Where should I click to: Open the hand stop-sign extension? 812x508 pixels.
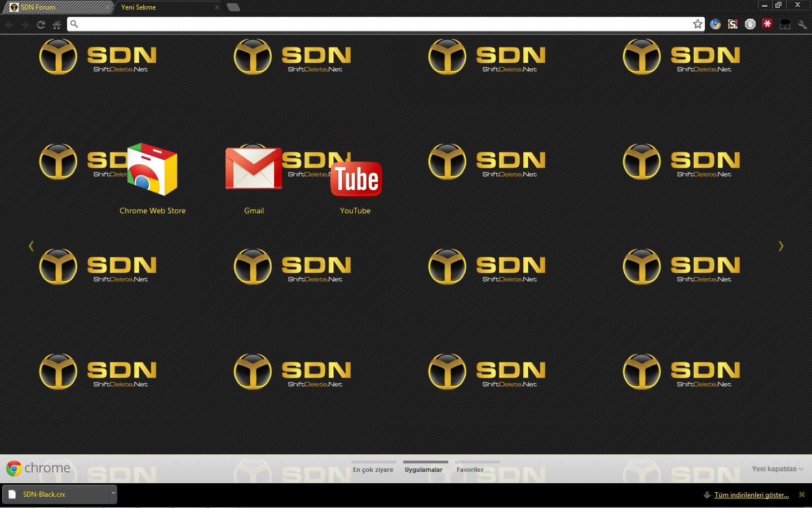(x=750, y=24)
